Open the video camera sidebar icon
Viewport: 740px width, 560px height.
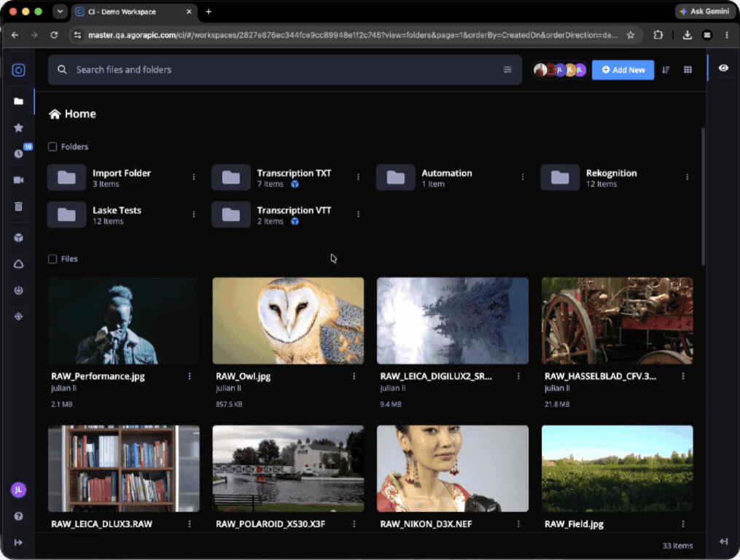pyautogui.click(x=18, y=180)
